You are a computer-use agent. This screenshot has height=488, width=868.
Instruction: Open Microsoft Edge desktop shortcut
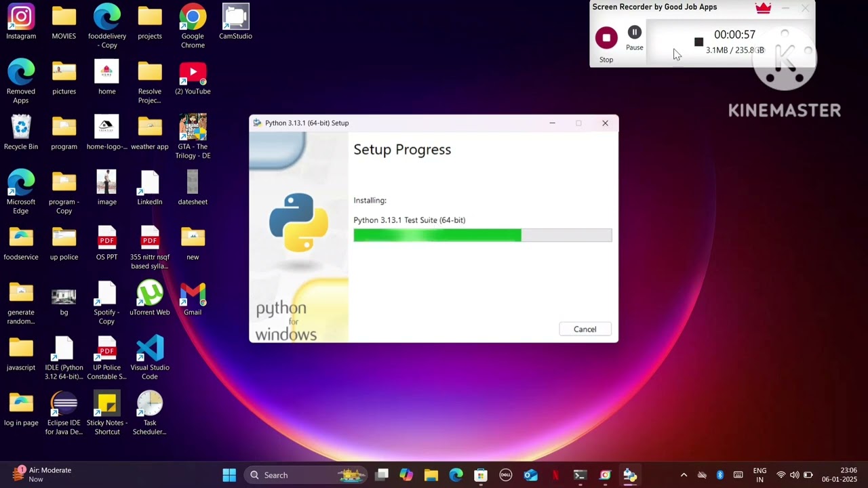[21, 192]
